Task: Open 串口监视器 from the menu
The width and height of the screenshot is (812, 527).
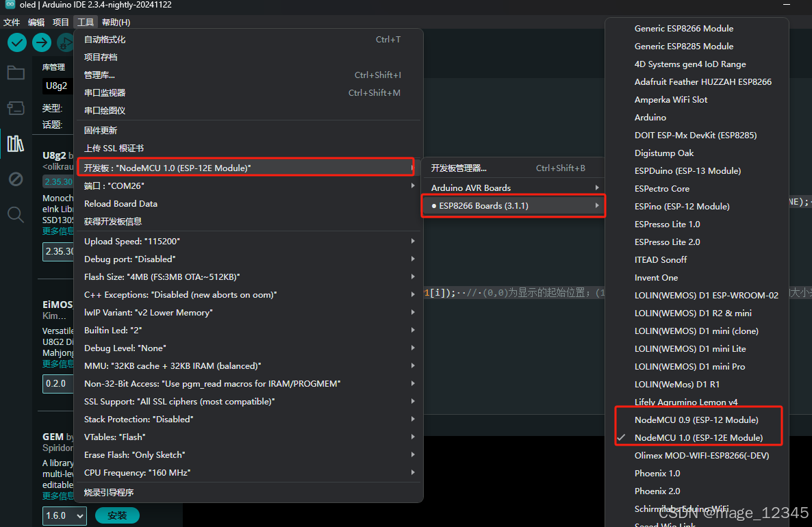Action: coord(249,92)
